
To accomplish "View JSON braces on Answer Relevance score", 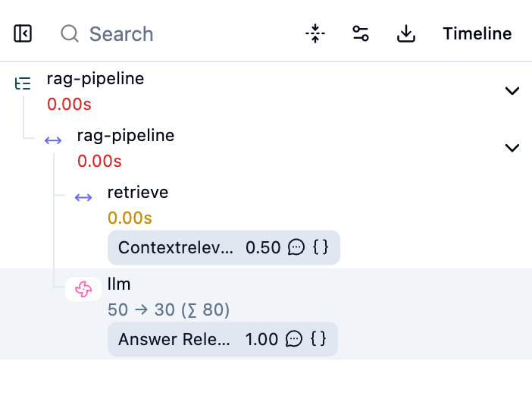I will click(318, 339).
